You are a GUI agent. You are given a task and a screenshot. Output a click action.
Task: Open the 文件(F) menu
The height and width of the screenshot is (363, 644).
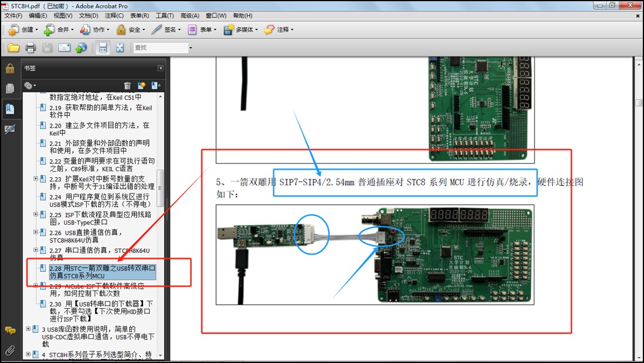[x=13, y=16]
